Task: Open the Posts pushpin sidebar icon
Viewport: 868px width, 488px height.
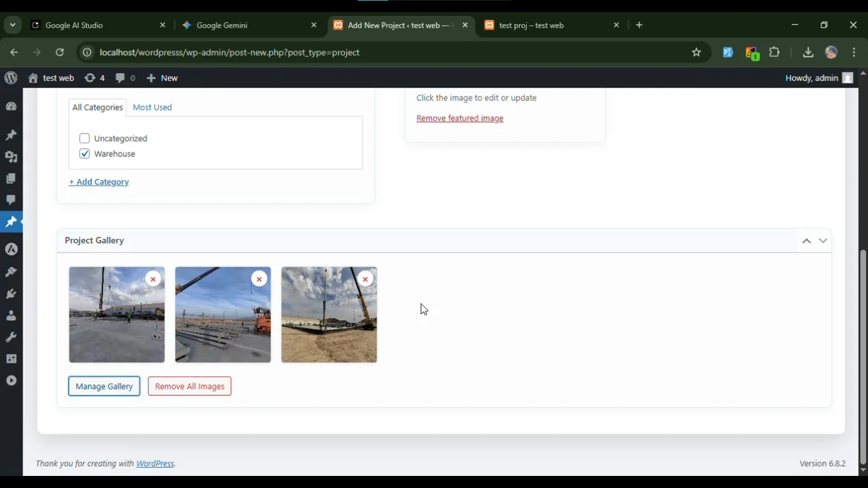Action: tap(11, 135)
